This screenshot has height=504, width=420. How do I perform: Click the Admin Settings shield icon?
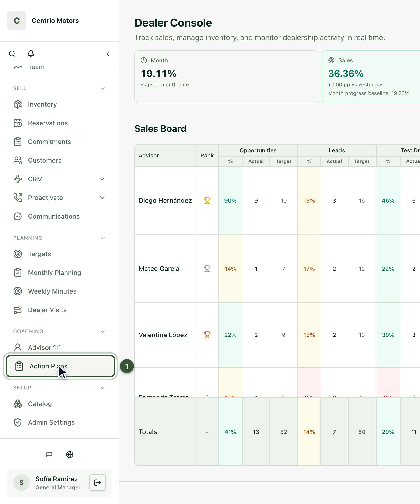click(18, 422)
